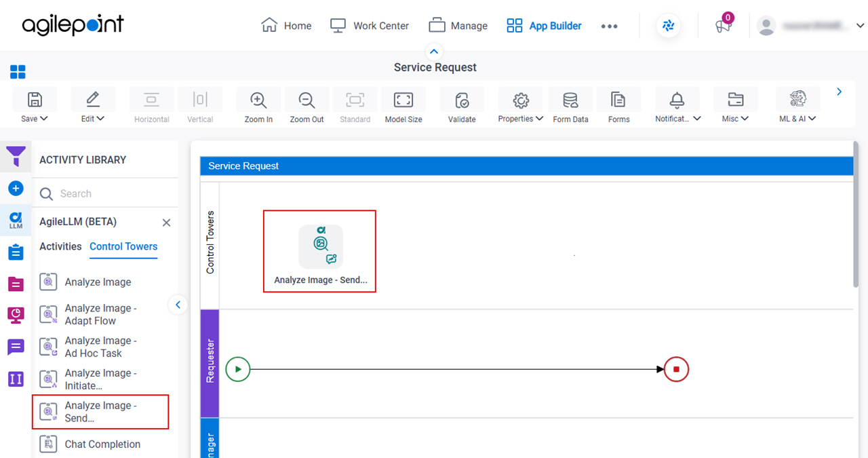The width and height of the screenshot is (868, 458).
Task: Click the Standard zoom tool
Action: coord(355,106)
